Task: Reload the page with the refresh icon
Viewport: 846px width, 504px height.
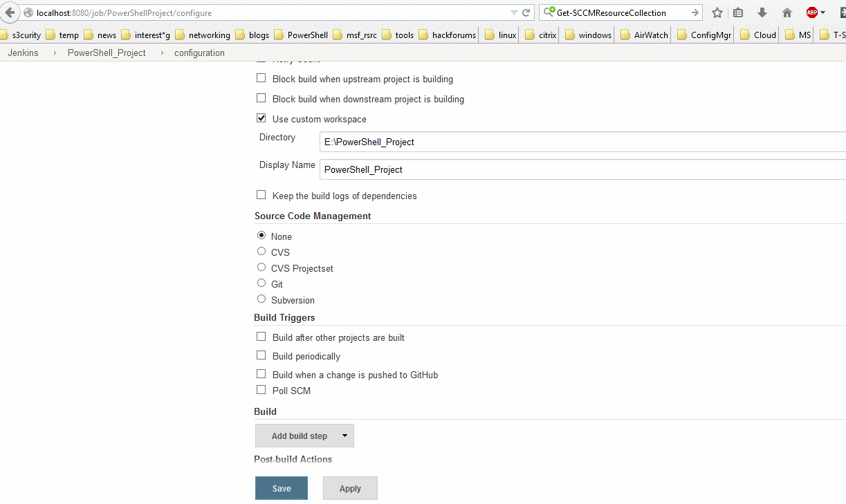Action: tap(524, 12)
